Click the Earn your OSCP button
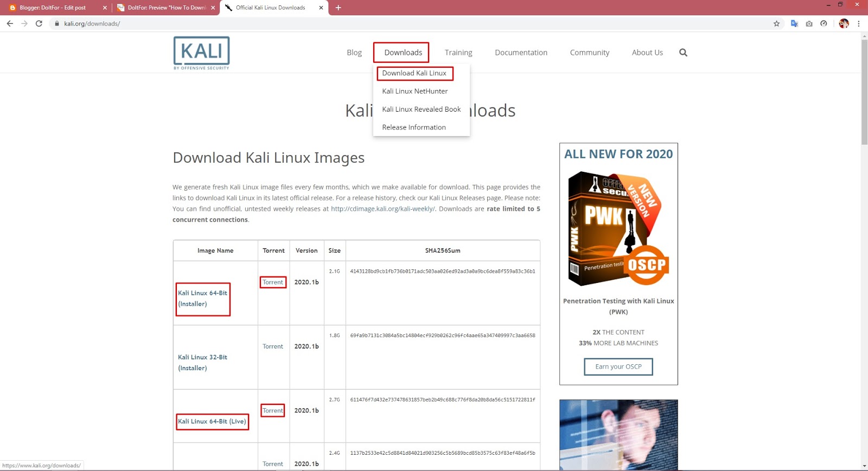The height and width of the screenshot is (471, 868). (x=618, y=366)
